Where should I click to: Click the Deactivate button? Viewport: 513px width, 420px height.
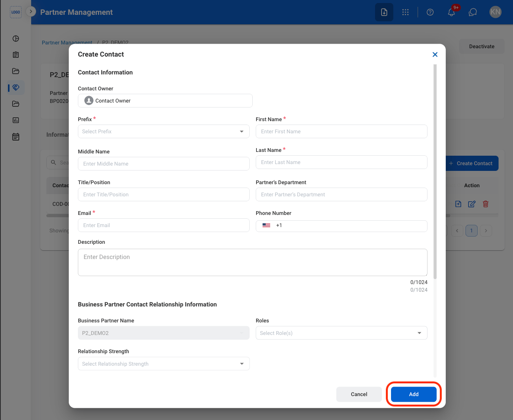coord(482,46)
